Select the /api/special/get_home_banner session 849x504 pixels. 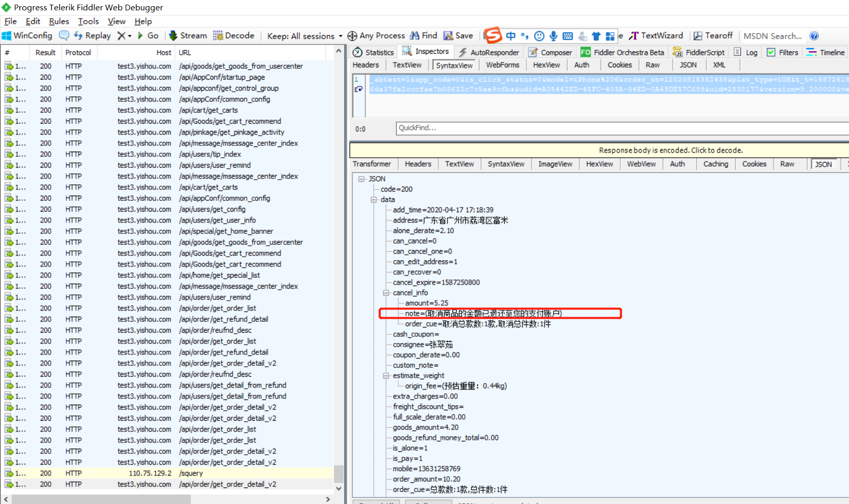[x=168, y=231]
